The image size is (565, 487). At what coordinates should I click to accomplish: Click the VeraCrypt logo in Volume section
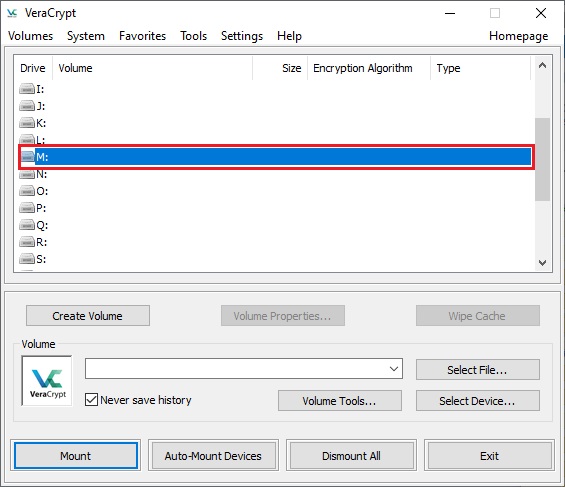point(47,381)
